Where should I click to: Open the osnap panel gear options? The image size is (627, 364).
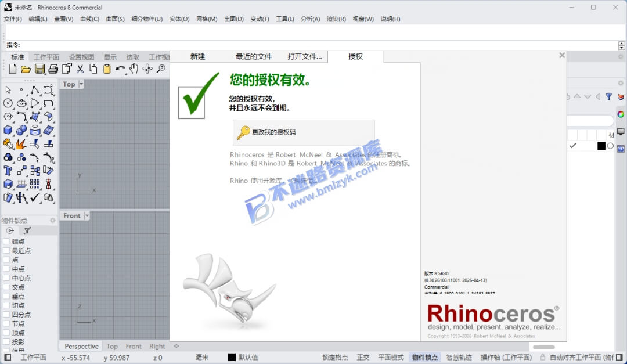tap(52, 221)
